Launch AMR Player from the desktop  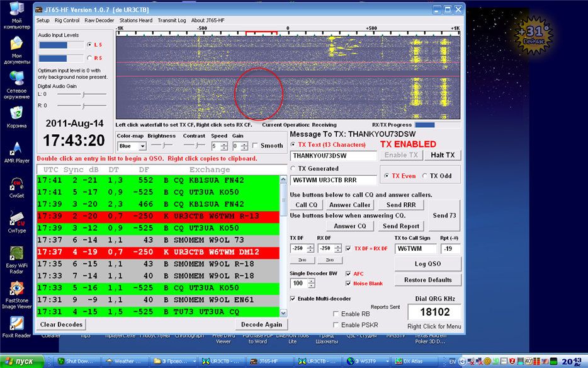[16, 149]
